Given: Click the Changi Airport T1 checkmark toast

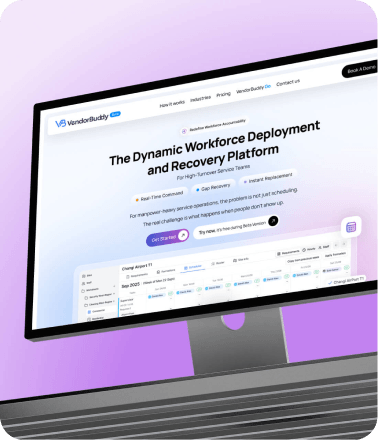Looking at the screenshot, I should pyautogui.click(x=346, y=281).
